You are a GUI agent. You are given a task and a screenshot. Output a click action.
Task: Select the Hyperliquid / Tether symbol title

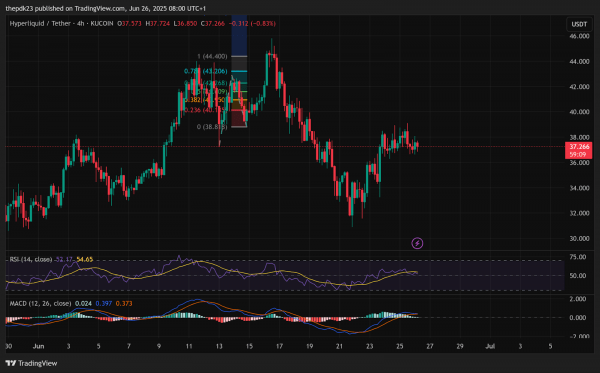tap(41, 23)
